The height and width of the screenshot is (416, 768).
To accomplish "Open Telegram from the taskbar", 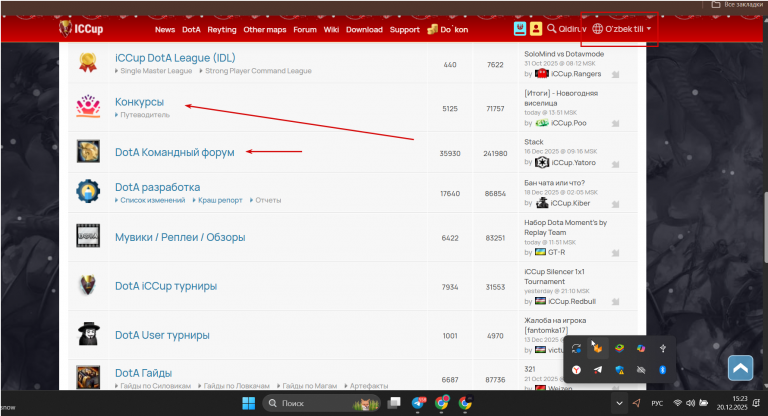I will pyautogui.click(x=418, y=403).
